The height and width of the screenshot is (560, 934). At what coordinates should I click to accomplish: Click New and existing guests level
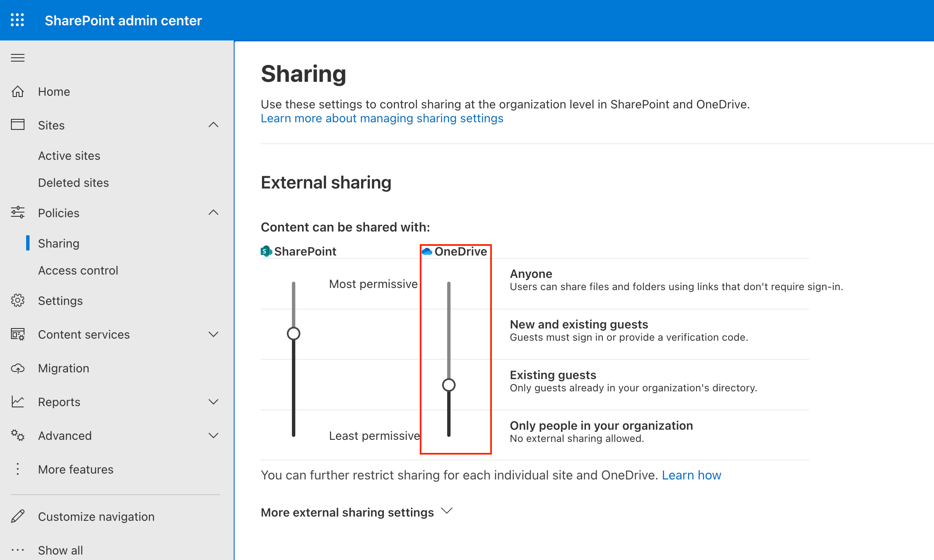[x=579, y=324]
